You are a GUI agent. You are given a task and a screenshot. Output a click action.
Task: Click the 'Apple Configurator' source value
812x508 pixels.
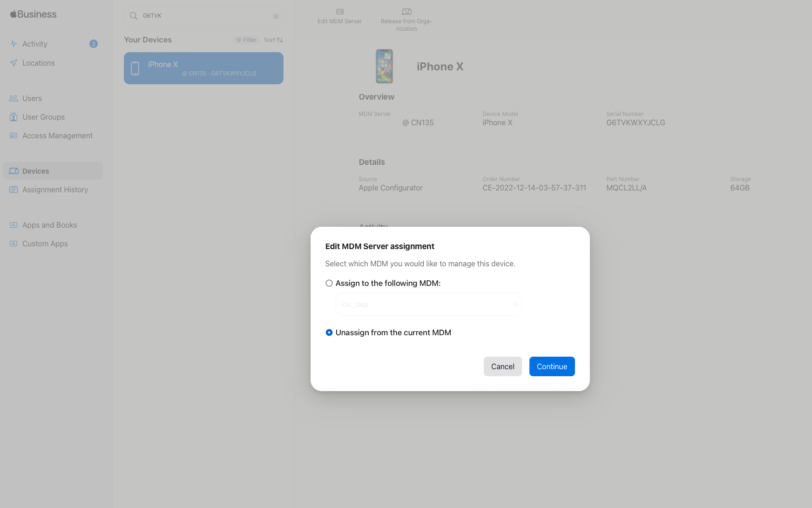(391, 188)
